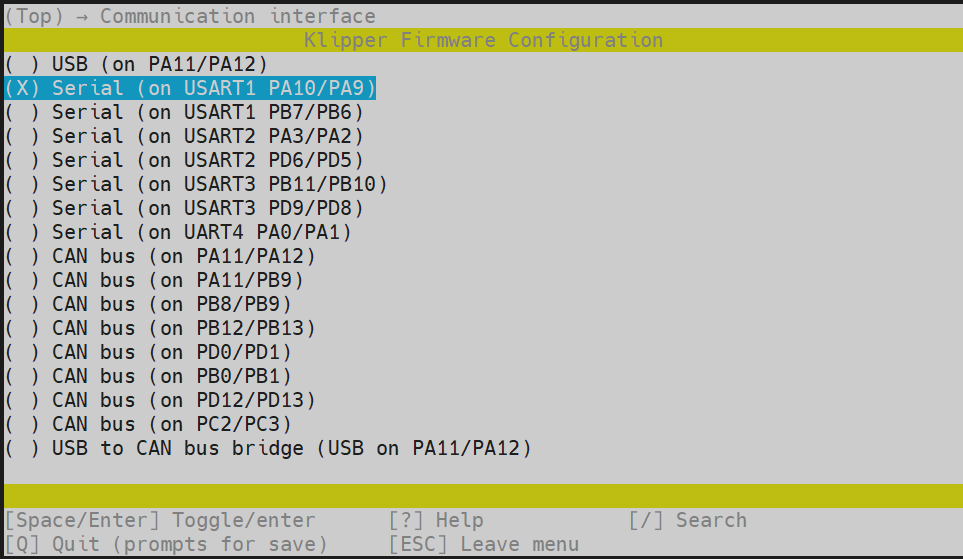Viewport: 963px width, 559px height.
Task: Pick Serial on UART4 PA0/PA1
Action: click(x=180, y=232)
